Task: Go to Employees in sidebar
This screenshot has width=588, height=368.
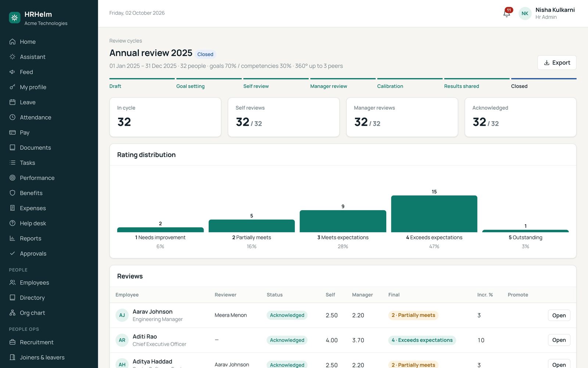Action: click(49, 282)
